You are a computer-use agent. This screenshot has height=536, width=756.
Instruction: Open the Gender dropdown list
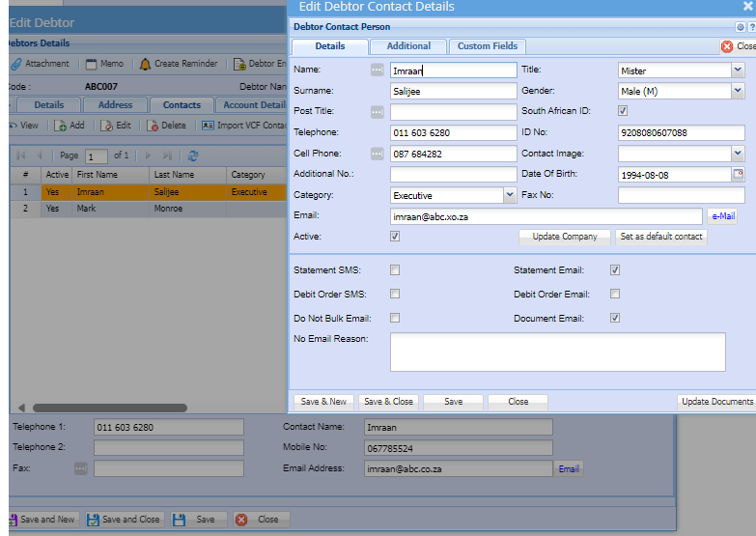[738, 91]
